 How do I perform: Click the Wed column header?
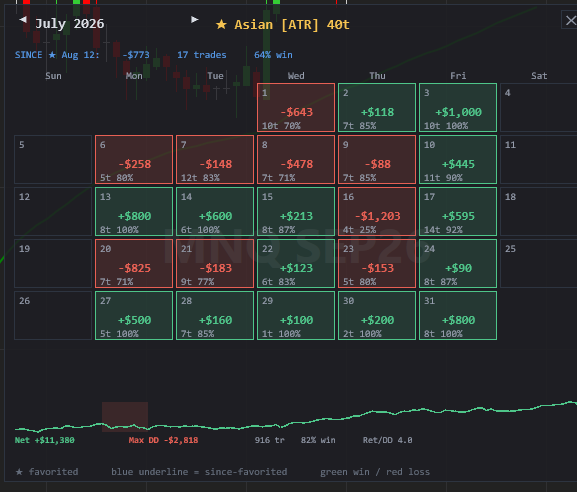pyautogui.click(x=296, y=76)
